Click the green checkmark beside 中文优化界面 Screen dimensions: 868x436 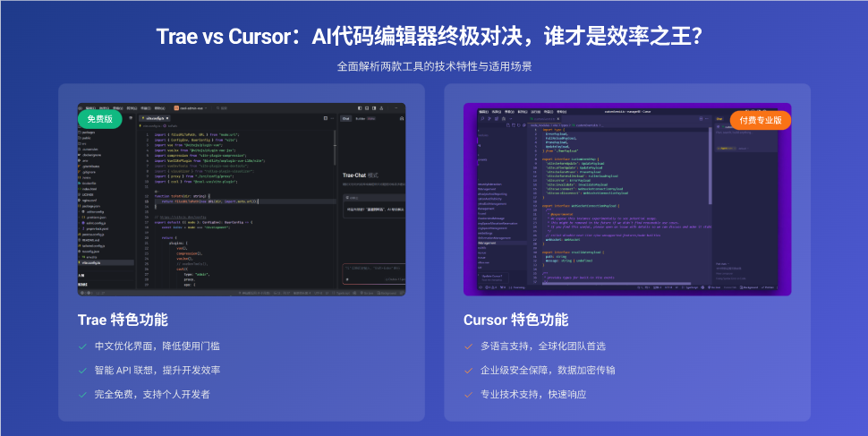point(82,346)
